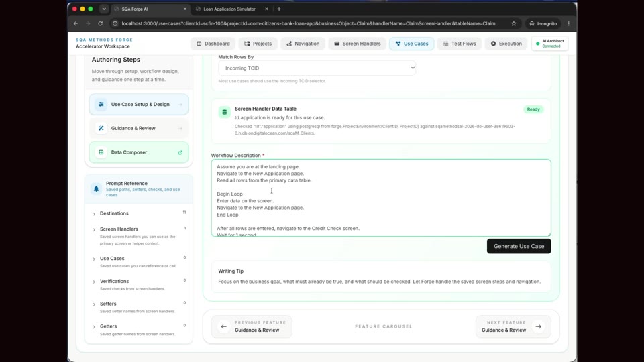Bookmark this page with the star icon

coord(513,24)
